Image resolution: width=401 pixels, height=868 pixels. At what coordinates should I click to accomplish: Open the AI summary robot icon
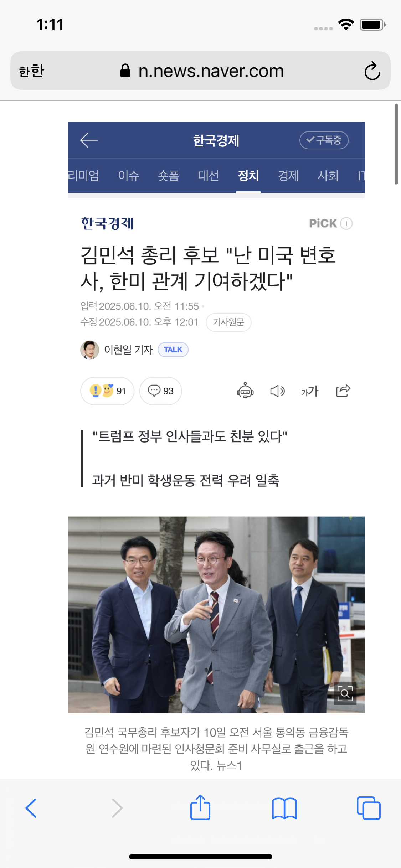point(245,391)
